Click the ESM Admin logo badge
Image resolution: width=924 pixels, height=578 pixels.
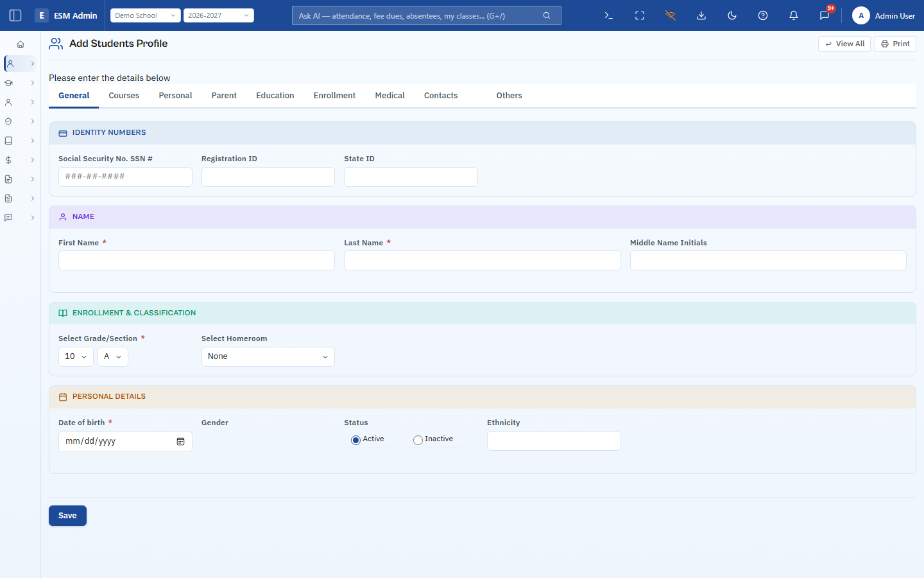point(42,15)
